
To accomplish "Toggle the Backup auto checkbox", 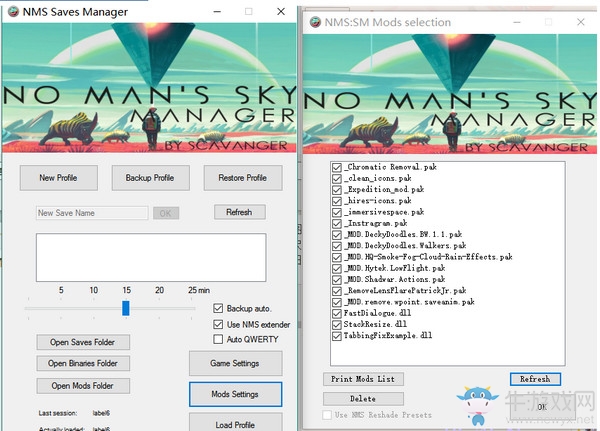I will (x=218, y=308).
